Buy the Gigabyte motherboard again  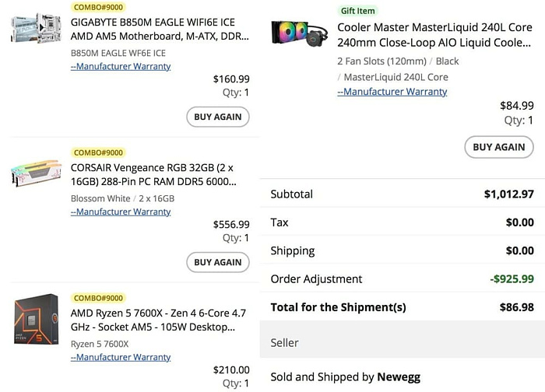(x=217, y=117)
